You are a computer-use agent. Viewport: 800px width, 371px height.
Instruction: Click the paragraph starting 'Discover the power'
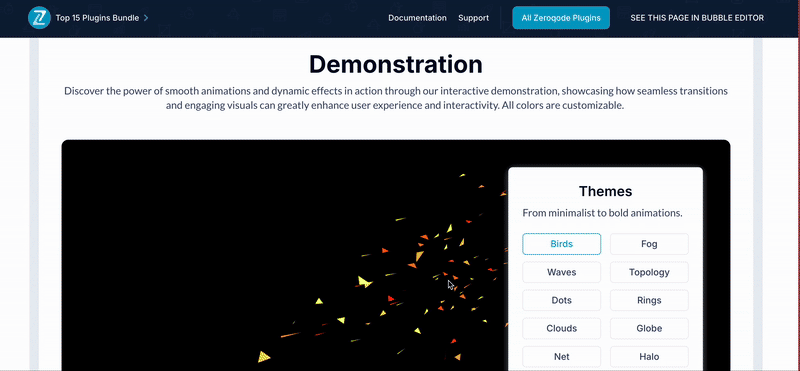pyautogui.click(x=395, y=98)
